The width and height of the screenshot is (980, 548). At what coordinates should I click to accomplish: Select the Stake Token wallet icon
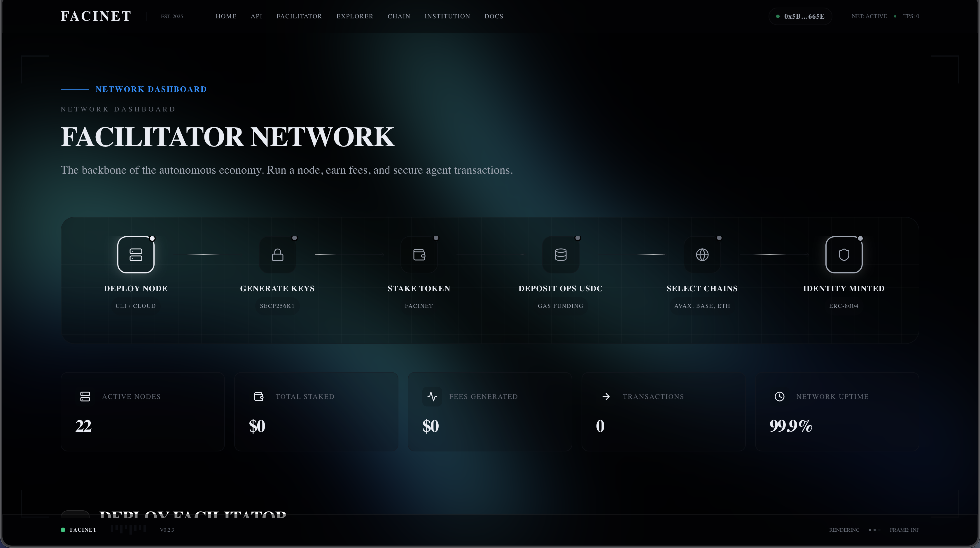pos(419,254)
